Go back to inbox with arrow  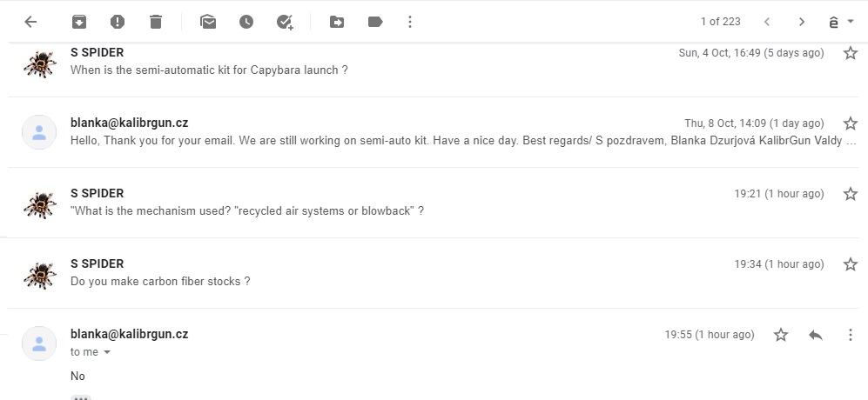[30, 22]
